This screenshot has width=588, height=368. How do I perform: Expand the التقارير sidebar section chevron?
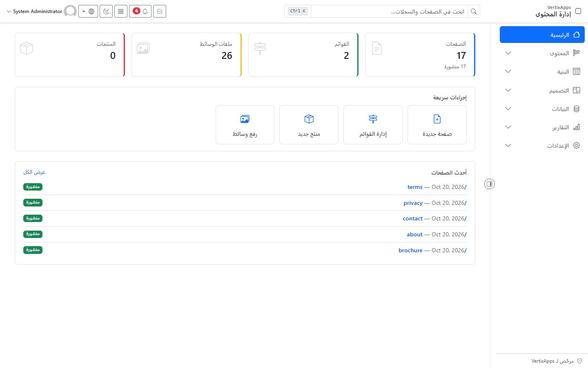click(x=508, y=127)
